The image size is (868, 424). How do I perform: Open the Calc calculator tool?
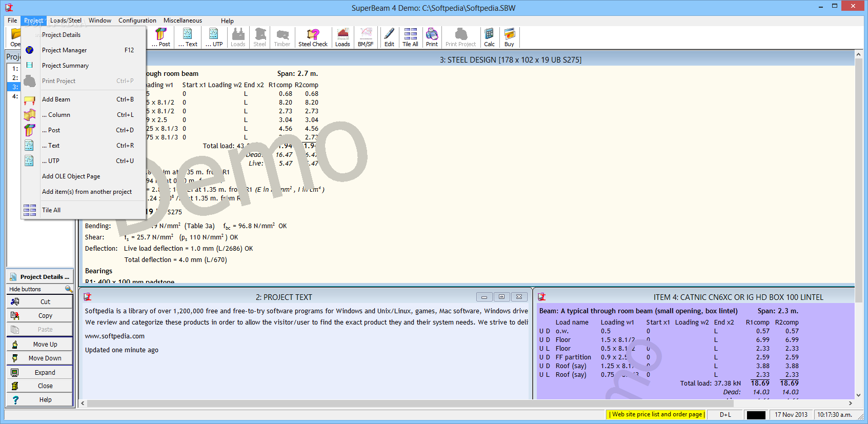click(x=489, y=37)
